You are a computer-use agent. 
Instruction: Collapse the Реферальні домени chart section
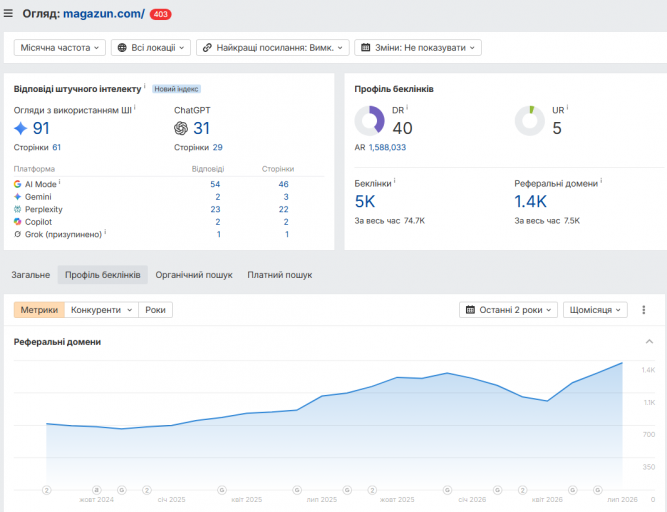pos(649,341)
